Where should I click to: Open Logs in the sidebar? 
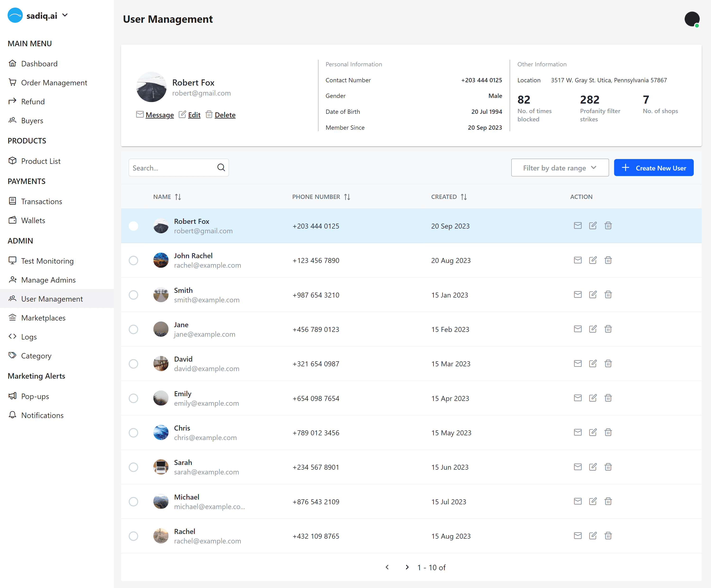pyautogui.click(x=57, y=337)
